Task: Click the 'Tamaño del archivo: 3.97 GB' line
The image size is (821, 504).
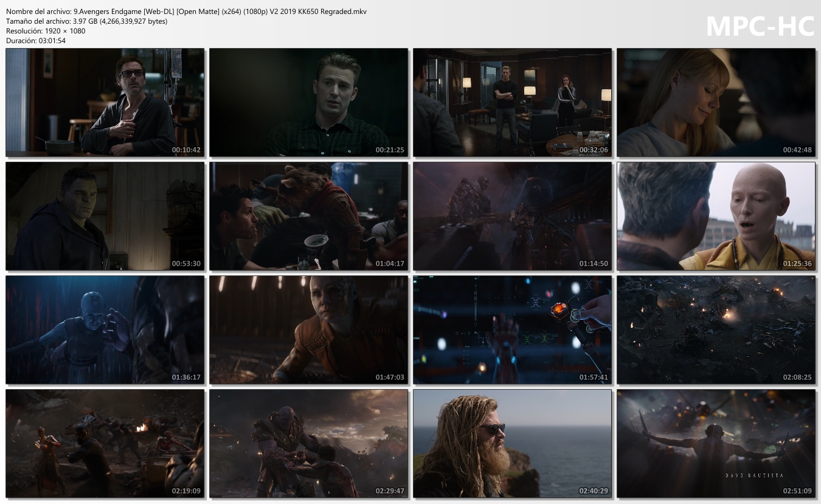Action: [86, 21]
